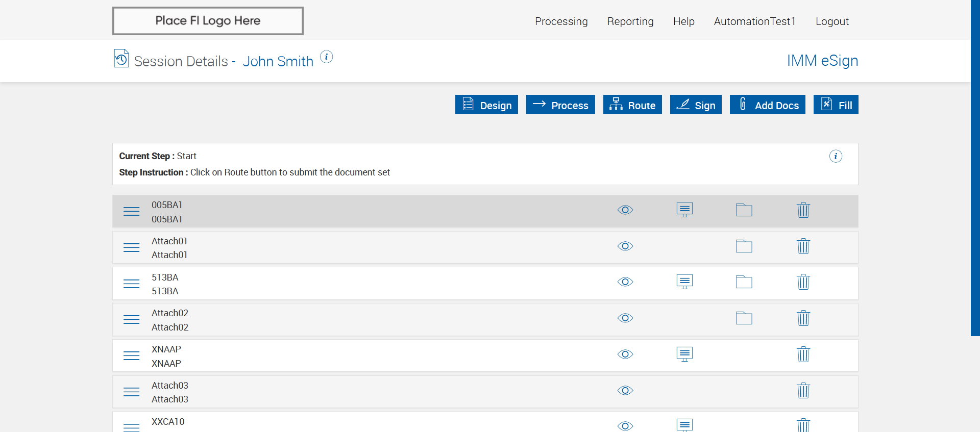Image resolution: width=980 pixels, height=432 pixels.
Task: Open the presentation icon for XNAAP
Action: coord(684,354)
